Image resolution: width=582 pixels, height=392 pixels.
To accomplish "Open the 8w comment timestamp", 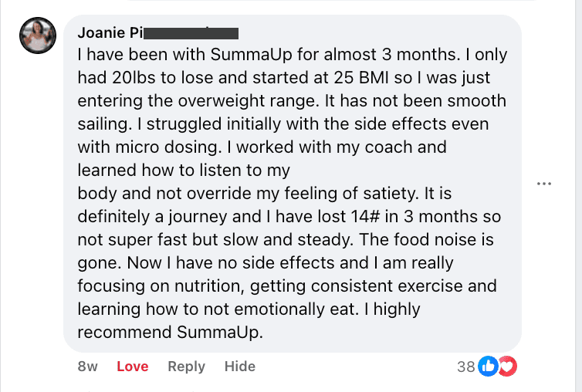I will click(88, 367).
